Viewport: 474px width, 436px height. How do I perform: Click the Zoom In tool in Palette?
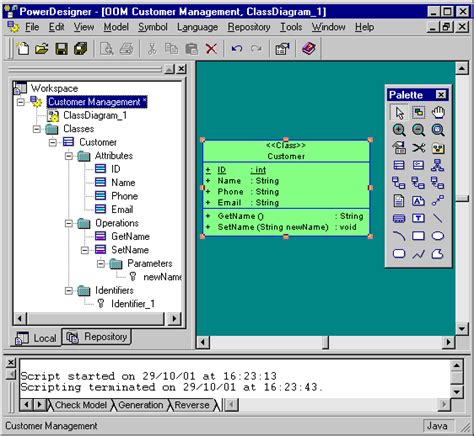tap(399, 130)
